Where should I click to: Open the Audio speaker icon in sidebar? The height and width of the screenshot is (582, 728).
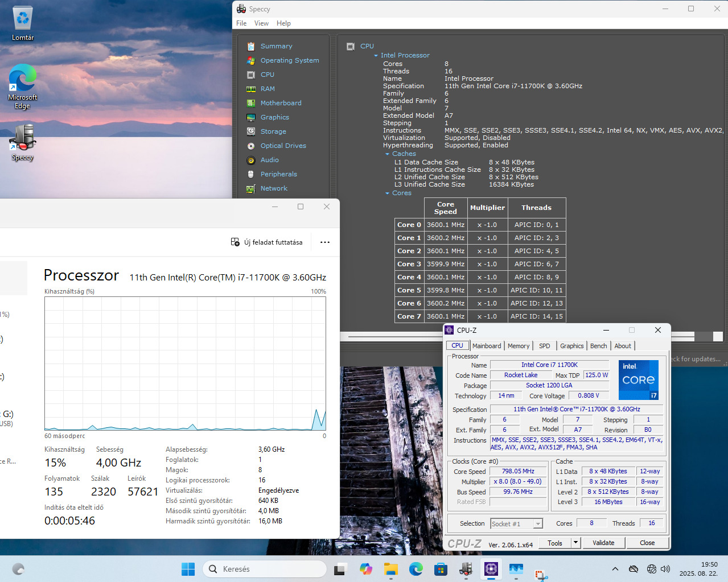point(250,160)
